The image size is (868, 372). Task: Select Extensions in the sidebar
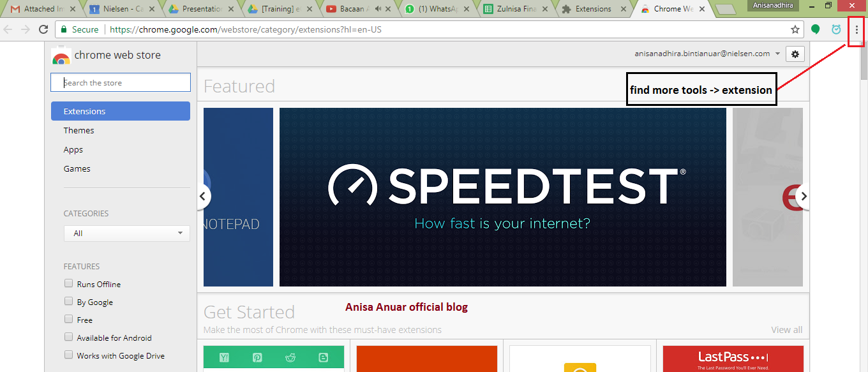(x=121, y=111)
